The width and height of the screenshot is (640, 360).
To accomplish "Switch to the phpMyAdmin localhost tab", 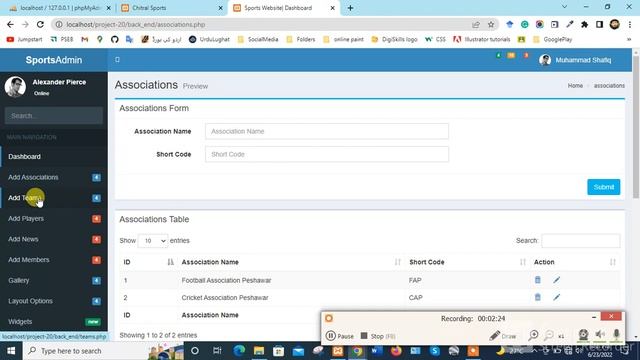I will pyautogui.click(x=59, y=8).
